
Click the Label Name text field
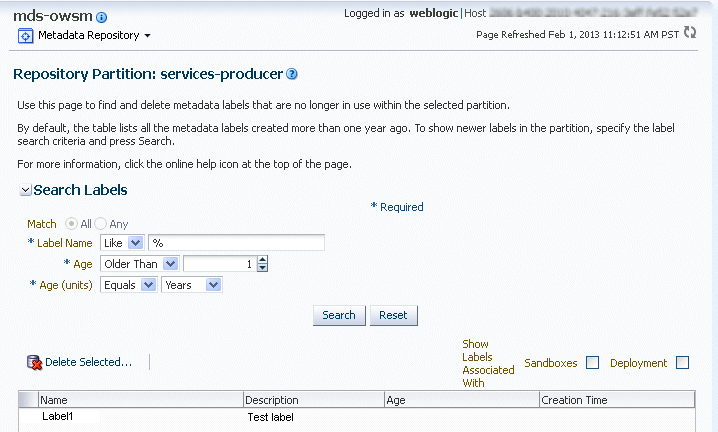click(237, 243)
